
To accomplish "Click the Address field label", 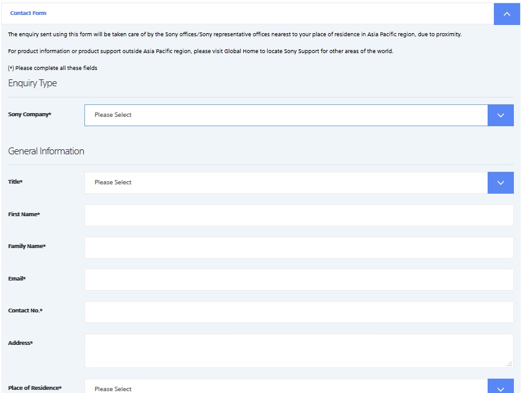I will click(21, 343).
